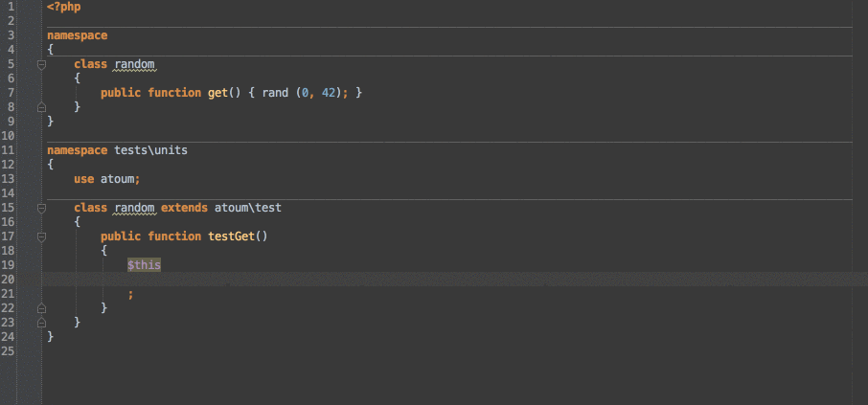
Task: Place cursor on the number 42
Action: tap(329, 93)
